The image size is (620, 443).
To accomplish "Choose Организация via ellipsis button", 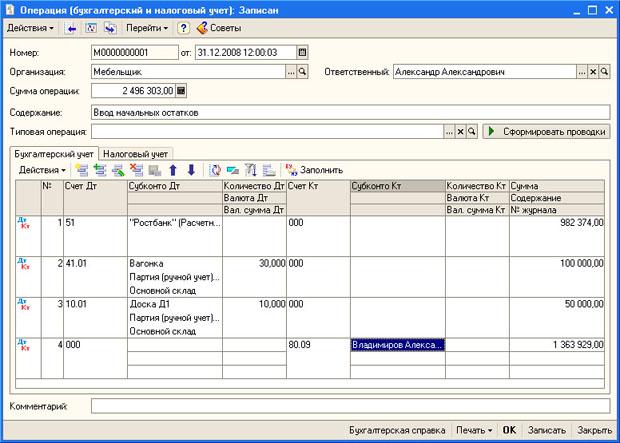I will pos(291,72).
